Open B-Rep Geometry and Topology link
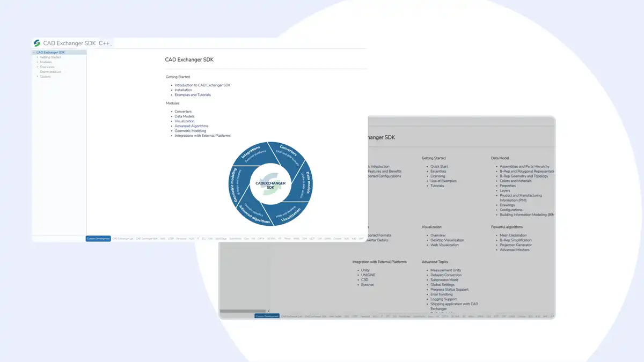644x362 pixels. 524,176
